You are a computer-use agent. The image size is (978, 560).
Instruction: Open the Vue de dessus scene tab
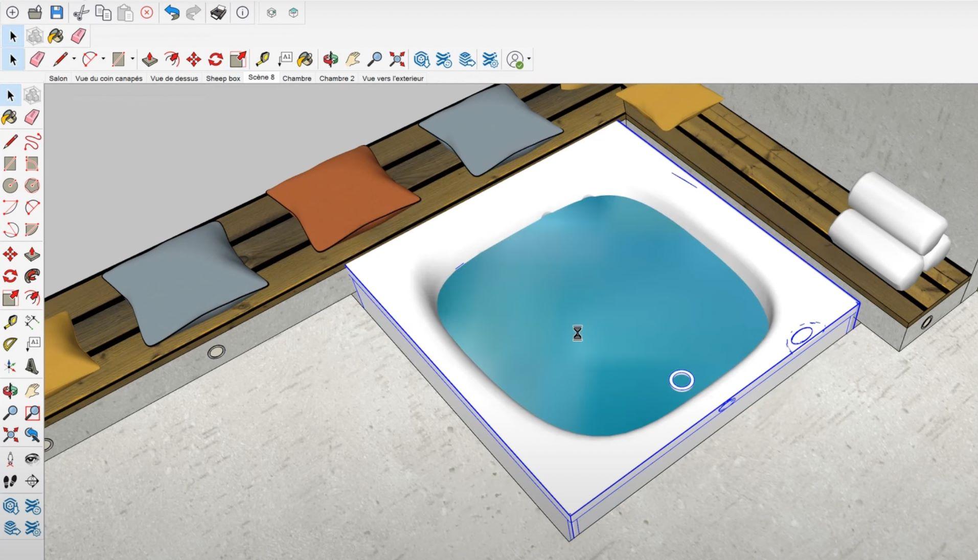(x=174, y=78)
